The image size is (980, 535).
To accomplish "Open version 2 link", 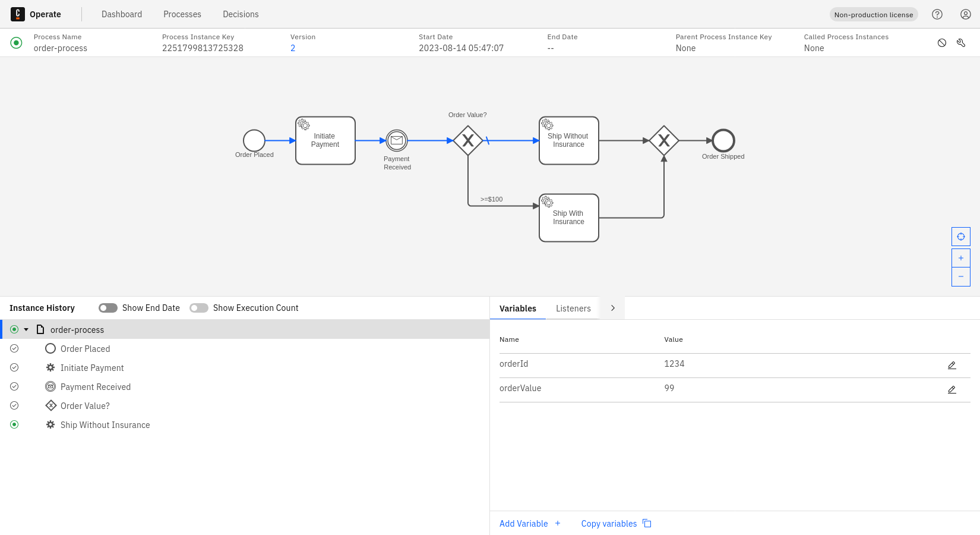I will pyautogui.click(x=293, y=48).
